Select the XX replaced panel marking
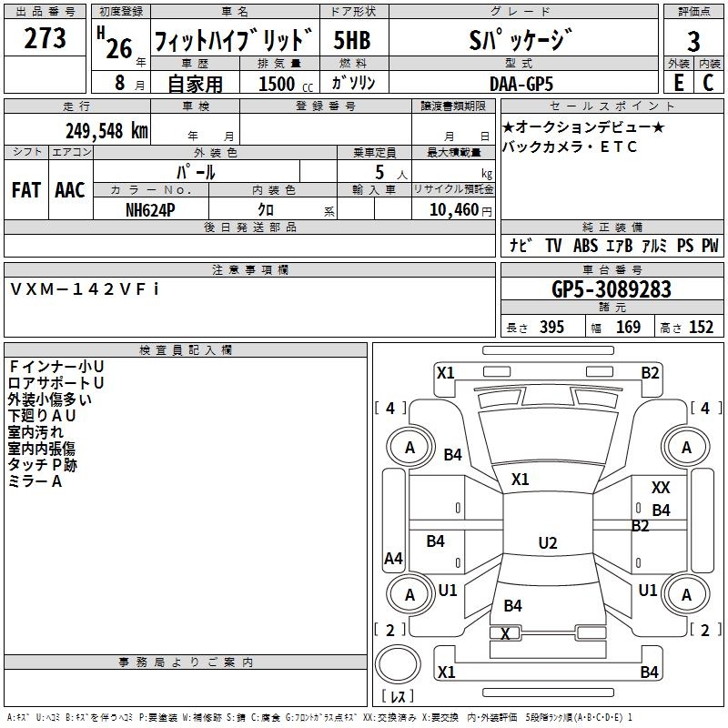Image resolution: width=728 pixels, height=728 pixels. pyautogui.click(x=661, y=489)
